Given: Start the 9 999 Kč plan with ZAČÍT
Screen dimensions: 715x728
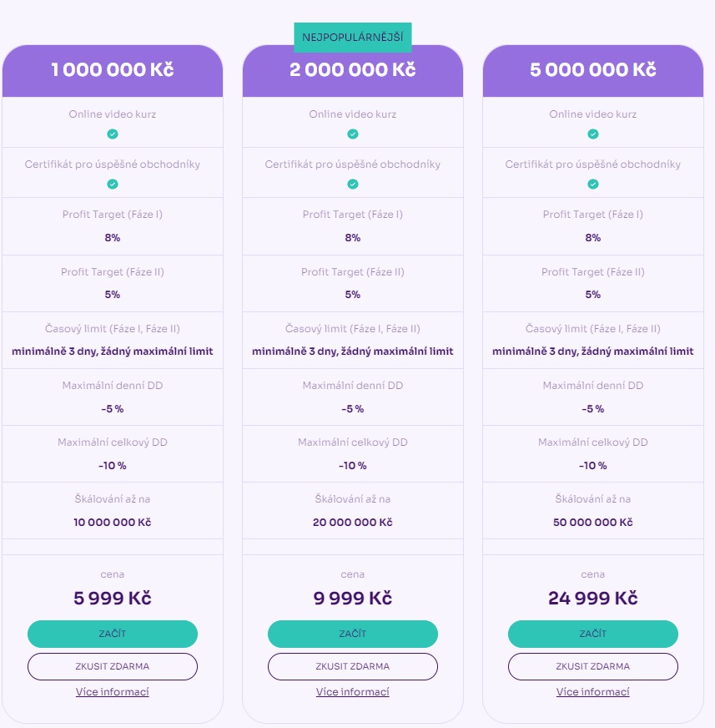Looking at the screenshot, I should (353, 634).
